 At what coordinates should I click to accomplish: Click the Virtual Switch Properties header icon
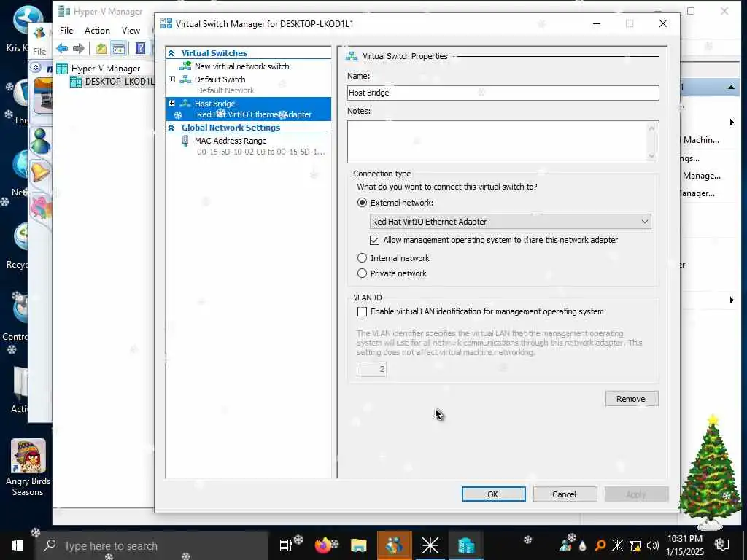click(352, 56)
